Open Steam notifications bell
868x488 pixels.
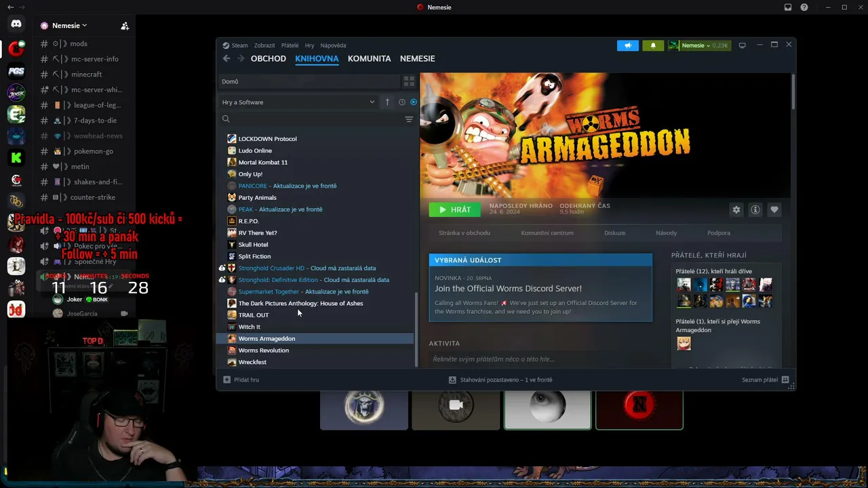click(653, 45)
